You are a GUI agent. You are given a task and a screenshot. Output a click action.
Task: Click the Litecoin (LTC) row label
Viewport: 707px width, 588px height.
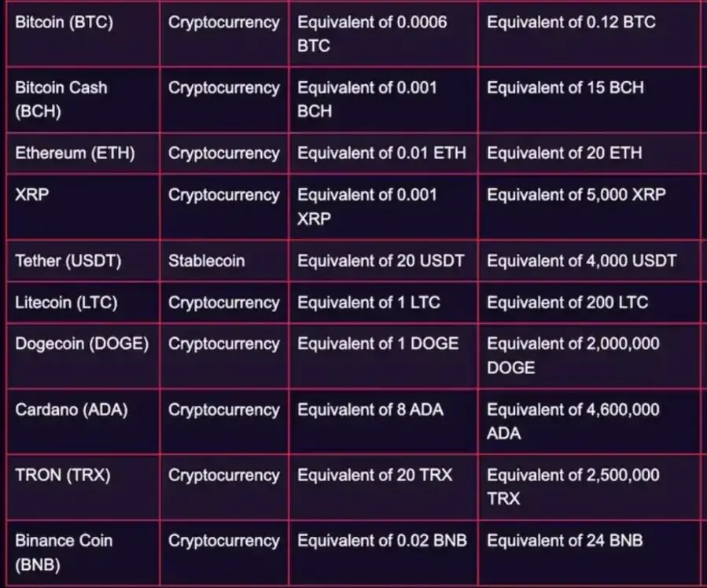tap(83, 303)
